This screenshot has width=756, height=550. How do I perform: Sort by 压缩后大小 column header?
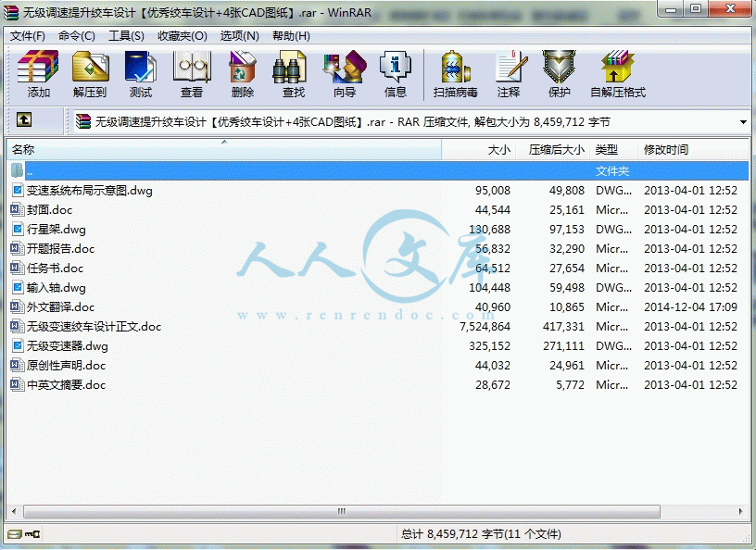(x=553, y=150)
